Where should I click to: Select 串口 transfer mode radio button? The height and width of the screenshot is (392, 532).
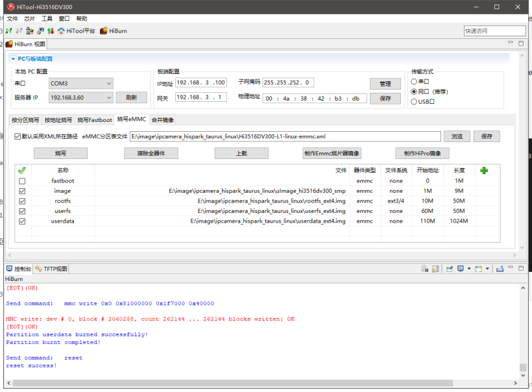[x=414, y=82]
